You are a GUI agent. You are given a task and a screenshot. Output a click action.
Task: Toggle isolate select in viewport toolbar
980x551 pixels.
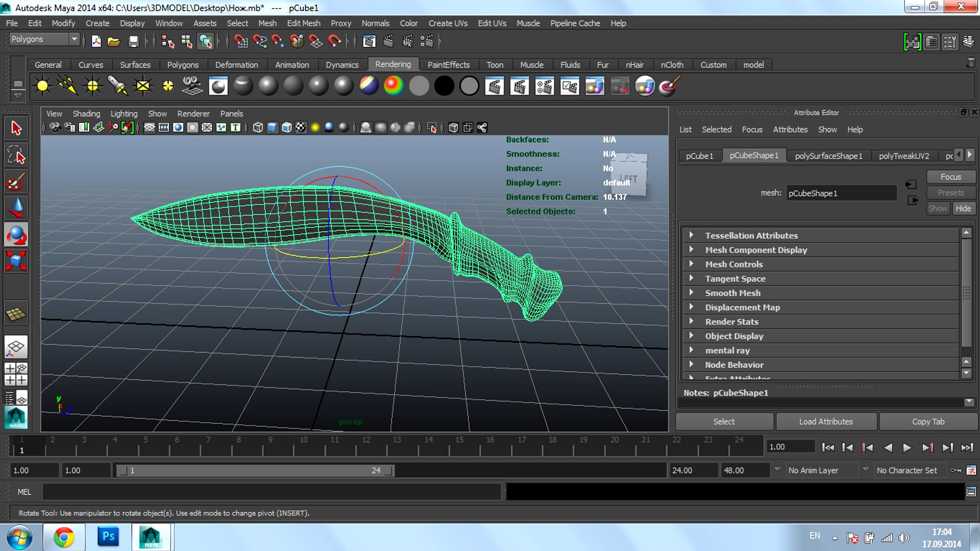pyautogui.click(x=432, y=128)
